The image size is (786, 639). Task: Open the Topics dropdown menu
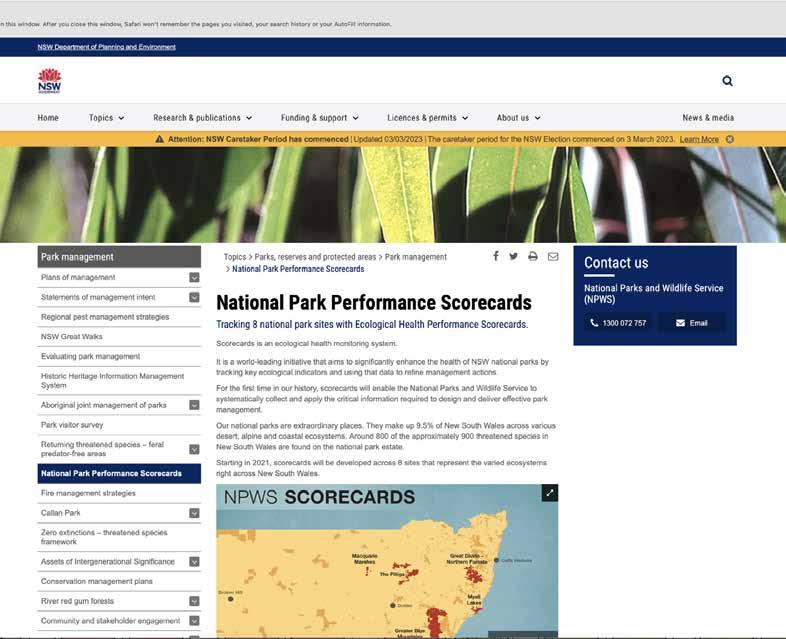point(106,118)
